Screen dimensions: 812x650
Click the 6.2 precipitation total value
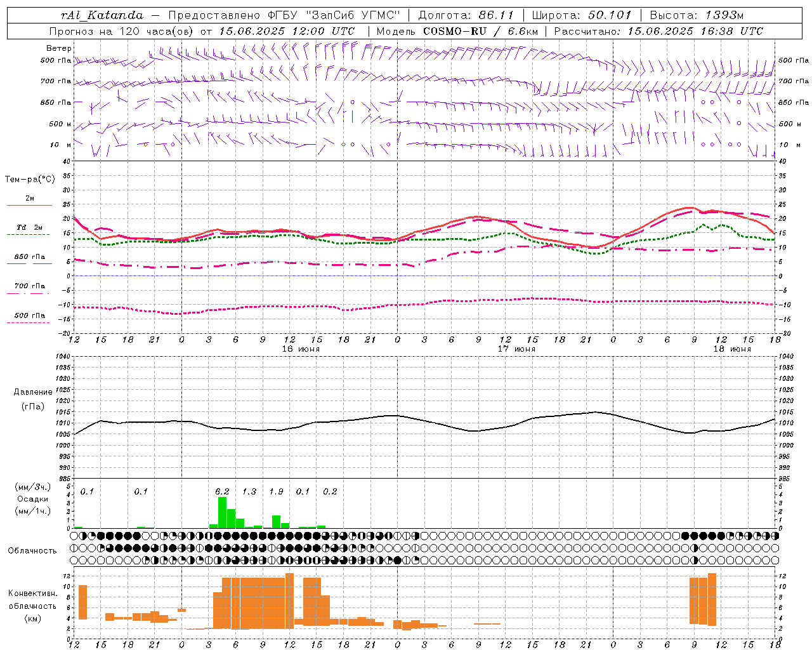click(x=222, y=492)
